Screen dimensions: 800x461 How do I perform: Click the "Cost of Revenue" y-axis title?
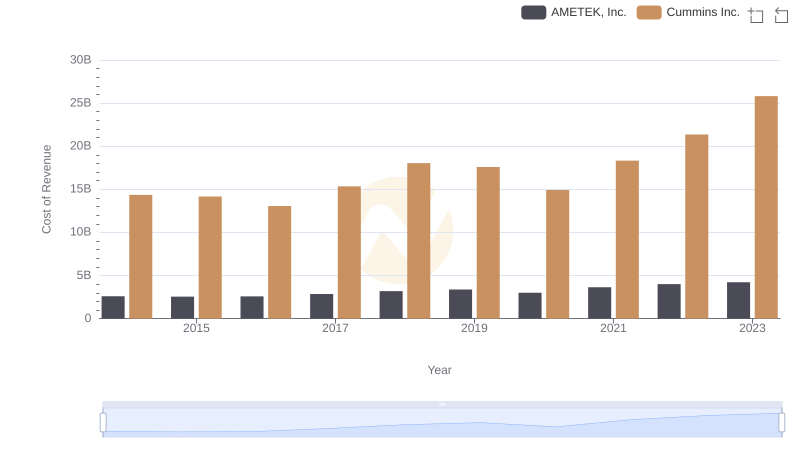(x=46, y=189)
